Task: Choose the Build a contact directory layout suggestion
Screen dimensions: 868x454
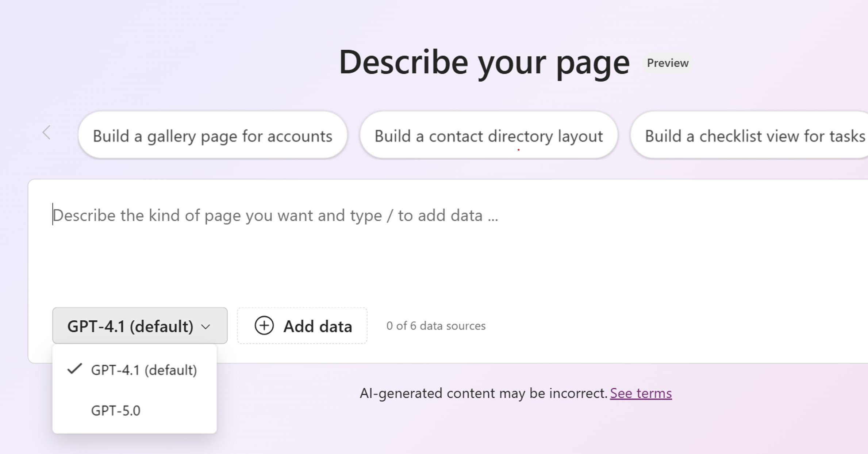Action: tap(488, 136)
